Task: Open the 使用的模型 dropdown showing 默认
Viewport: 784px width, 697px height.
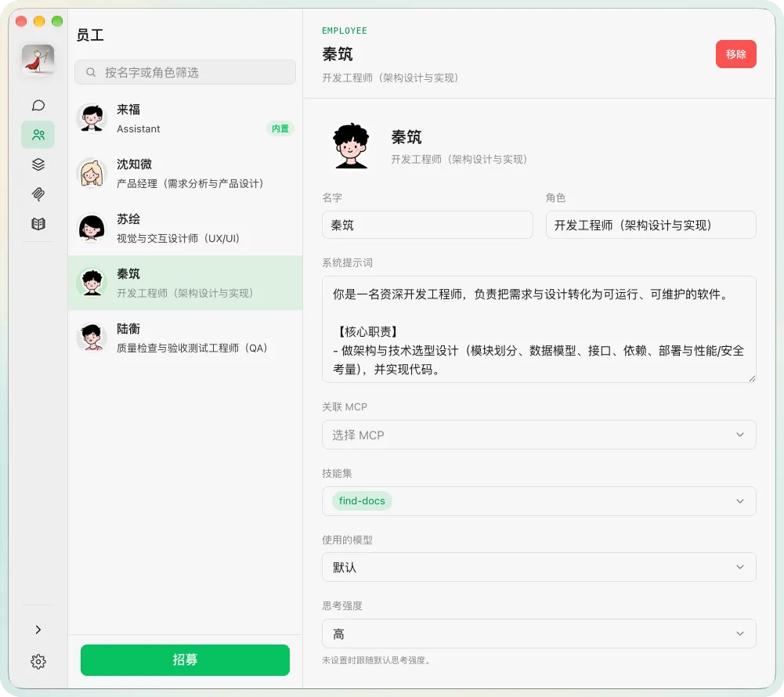Action: tap(539, 567)
